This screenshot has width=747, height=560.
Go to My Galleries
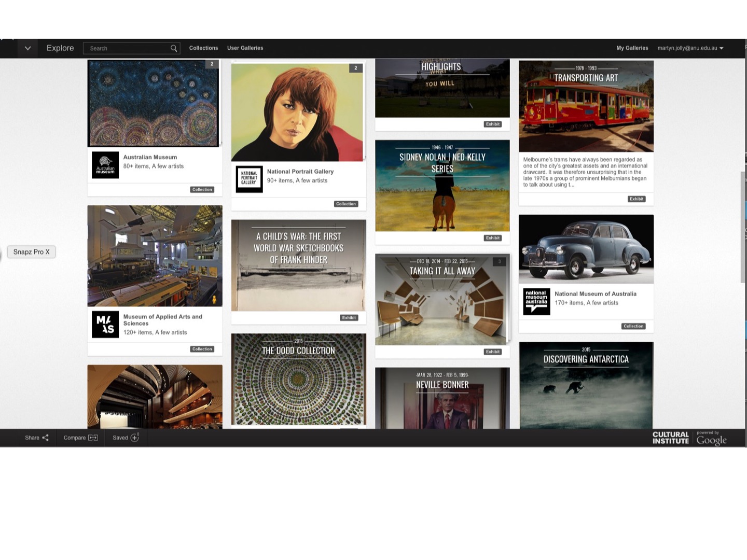click(632, 48)
